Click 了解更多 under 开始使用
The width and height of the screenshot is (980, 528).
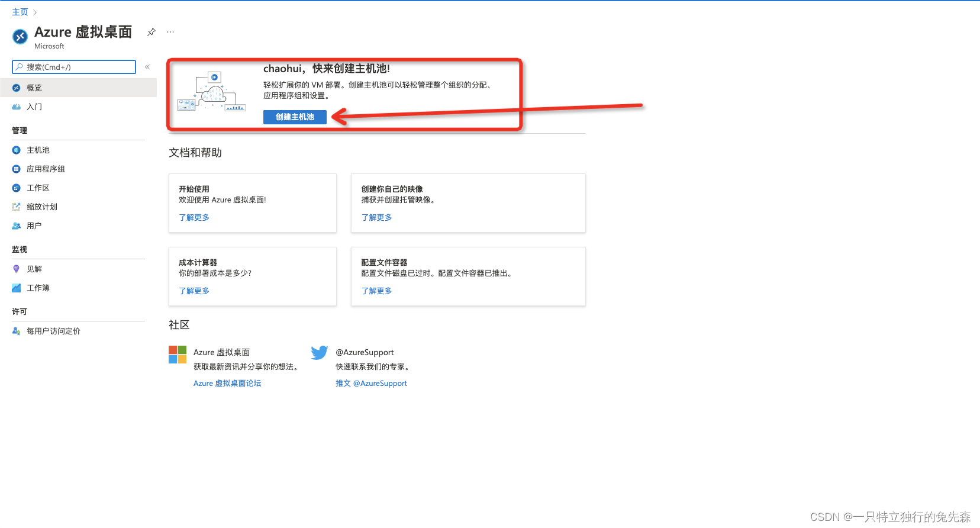click(x=194, y=217)
